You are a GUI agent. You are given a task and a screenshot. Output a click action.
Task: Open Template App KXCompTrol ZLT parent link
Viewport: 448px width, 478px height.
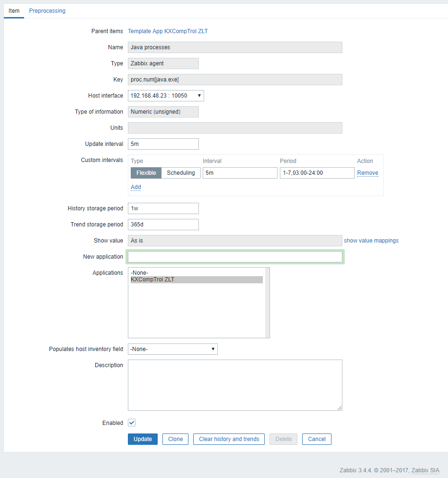point(168,31)
